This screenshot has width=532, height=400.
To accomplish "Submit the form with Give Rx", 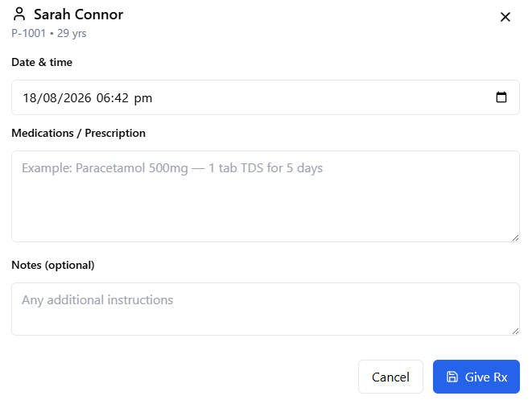I will pyautogui.click(x=476, y=377).
